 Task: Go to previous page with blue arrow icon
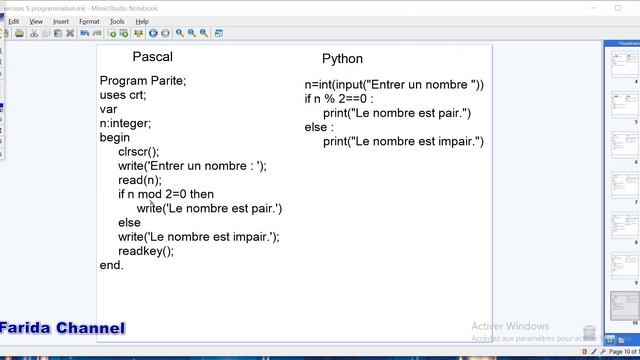coord(153,33)
